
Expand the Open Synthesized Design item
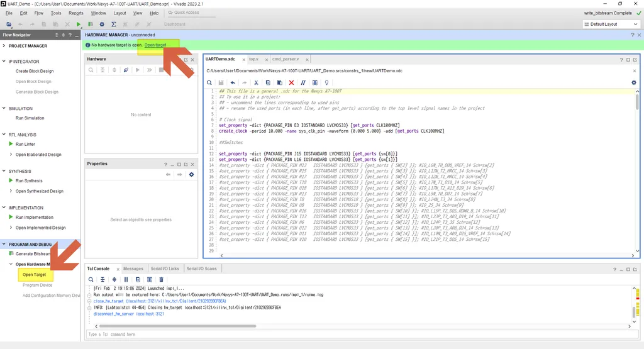[x=11, y=191]
